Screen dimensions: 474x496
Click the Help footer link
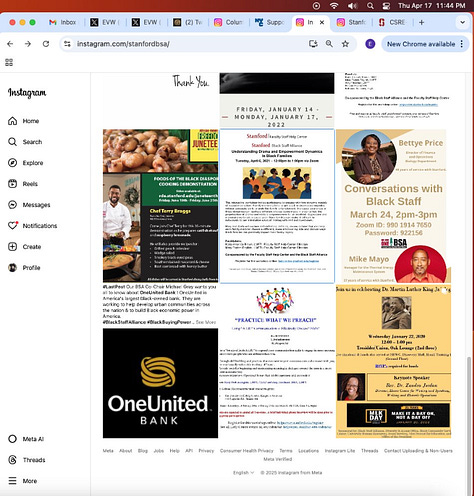coord(175,451)
